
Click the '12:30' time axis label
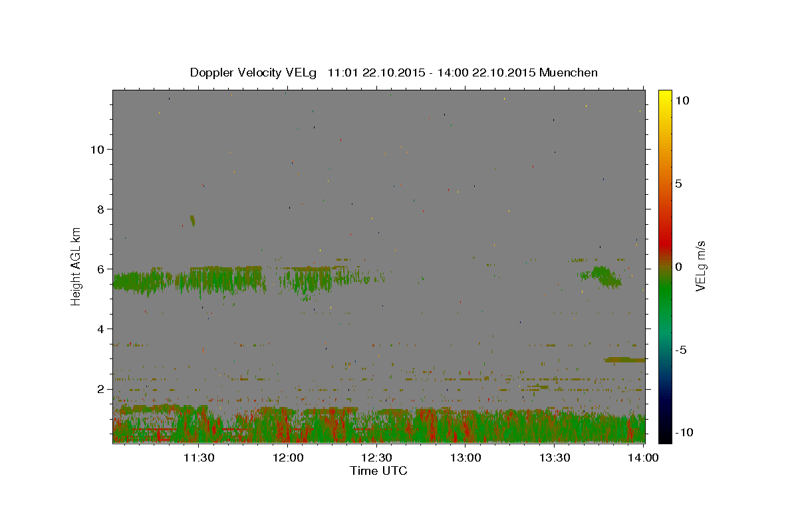pyautogui.click(x=376, y=458)
